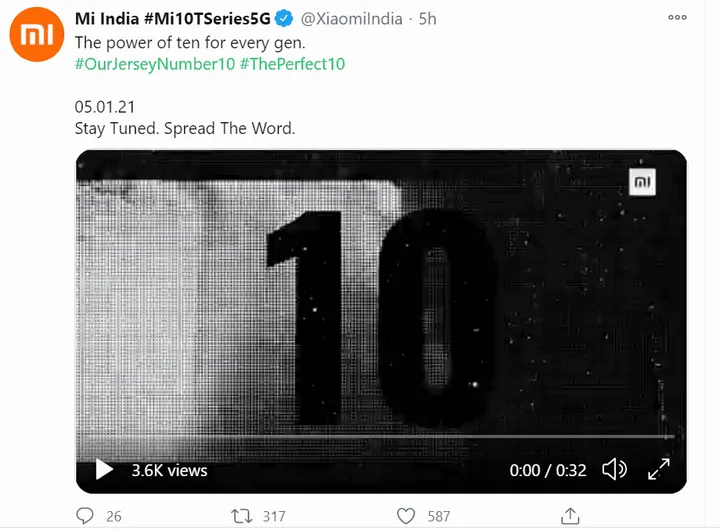This screenshot has width=720, height=530.
Task: Like the tweet with the heart icon
Action: coord(406,516)
